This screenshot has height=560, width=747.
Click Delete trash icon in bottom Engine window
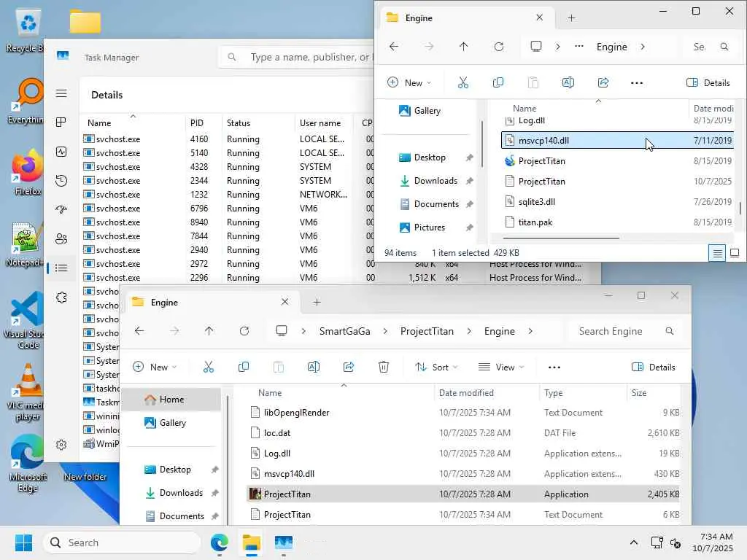point(384,367)
